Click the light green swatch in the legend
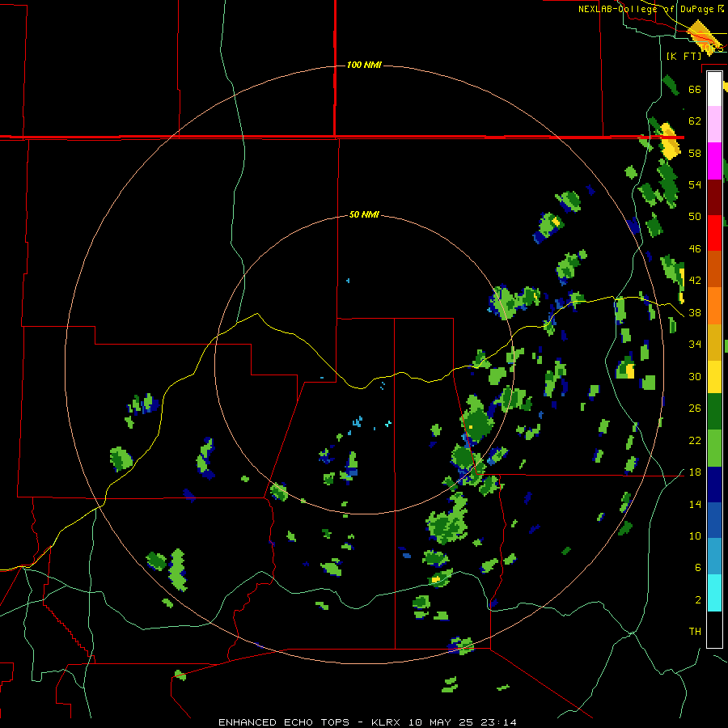This screenshot has width=728, height=728. click(x=714, y=448)
